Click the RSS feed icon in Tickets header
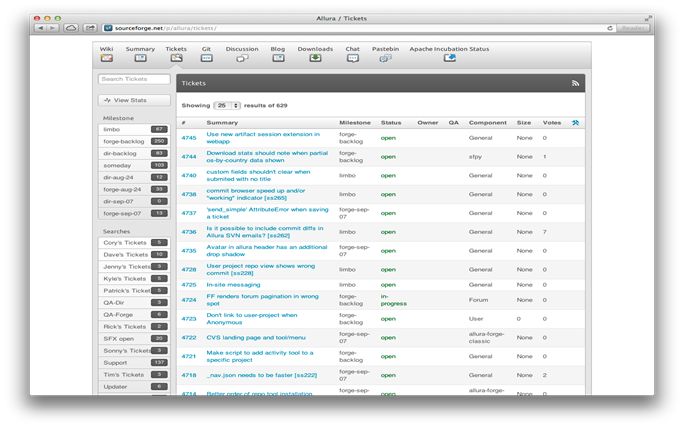 coord(575,83)
